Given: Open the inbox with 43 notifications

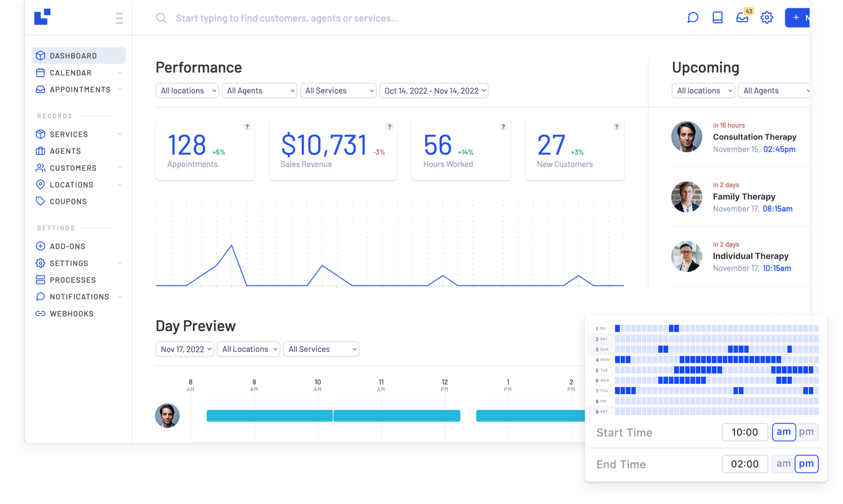Looking at the screenshot, I should 742,18.
